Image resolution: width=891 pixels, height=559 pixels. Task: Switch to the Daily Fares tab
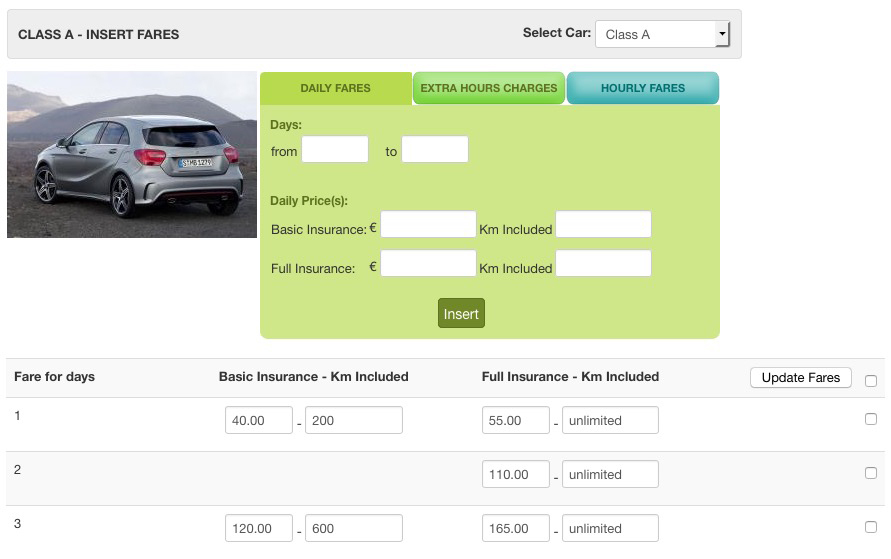(336, 88)
